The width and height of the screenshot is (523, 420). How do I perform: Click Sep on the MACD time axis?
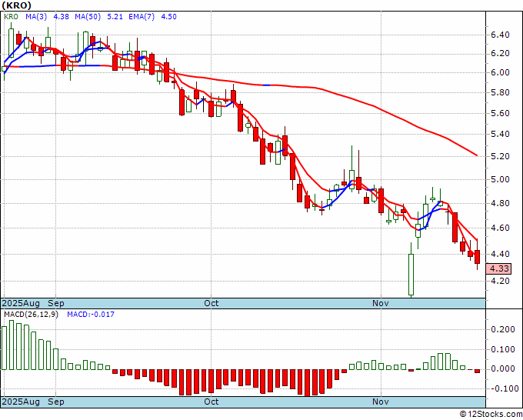56,402
